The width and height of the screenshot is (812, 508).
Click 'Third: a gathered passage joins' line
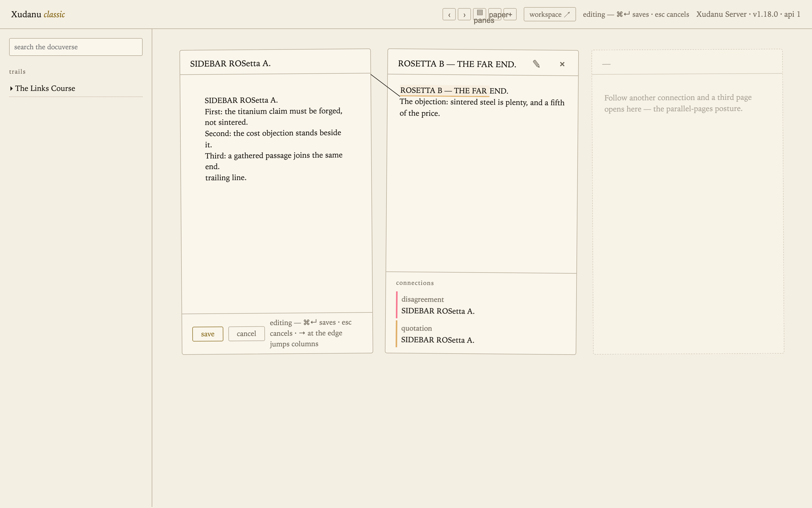[274, 155]
